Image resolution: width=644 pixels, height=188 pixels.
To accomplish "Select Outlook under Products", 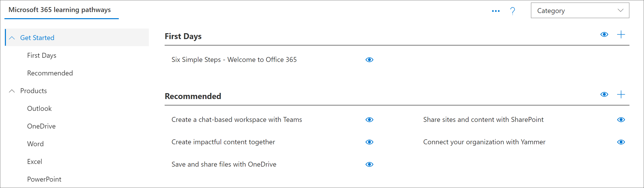I will pyautogui.click(x=39, y=108).
